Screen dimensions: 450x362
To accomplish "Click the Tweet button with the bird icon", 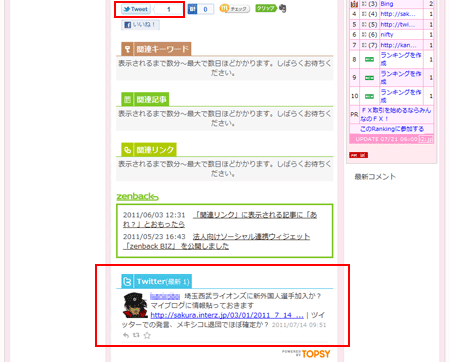I will click(x=136, y=9).
